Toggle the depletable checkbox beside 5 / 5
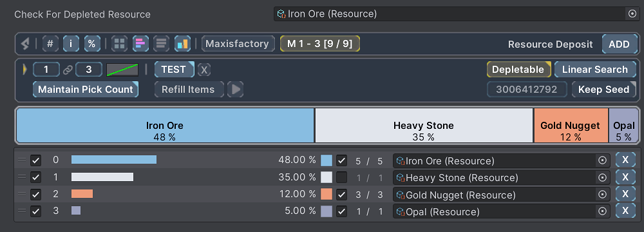 (x=341, y=160)
